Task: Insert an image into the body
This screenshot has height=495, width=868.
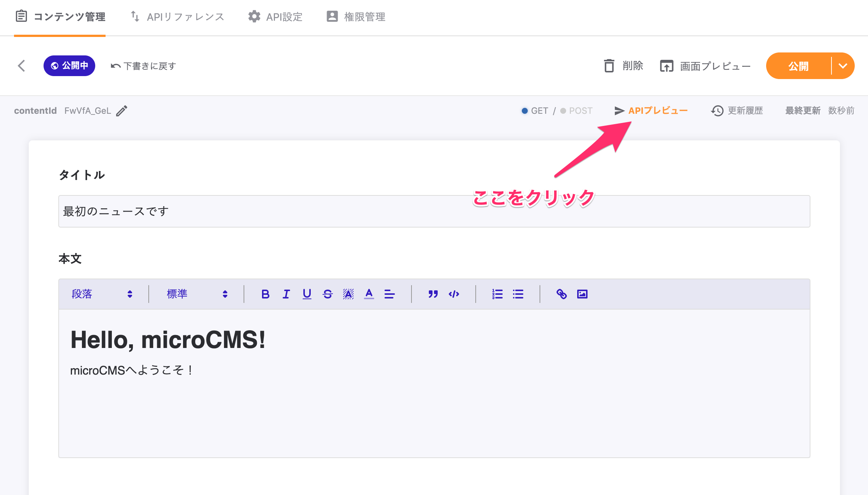Action: 582,294
